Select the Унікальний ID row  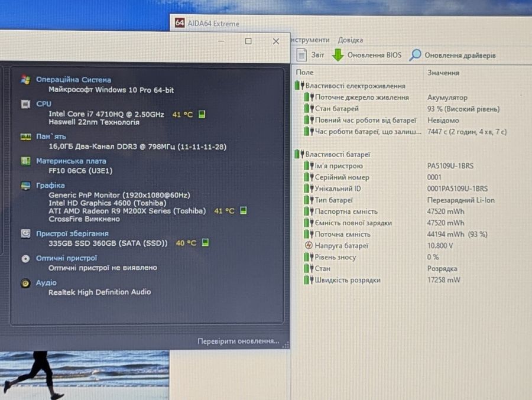point(406,188)
